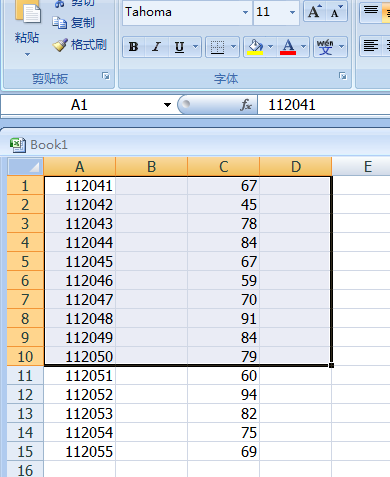390x477 pixels.
Task: Apply the yellow fill color
Action: tap(255, 47)
